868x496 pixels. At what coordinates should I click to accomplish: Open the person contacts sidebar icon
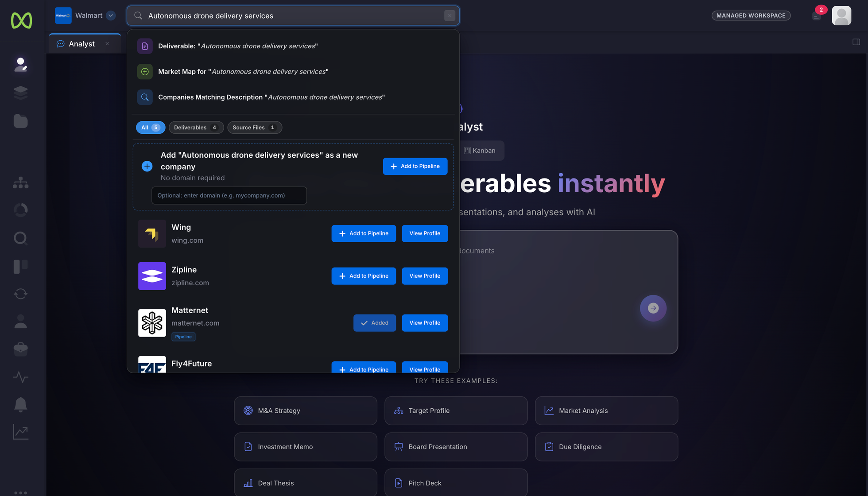(x=21, y=322)
